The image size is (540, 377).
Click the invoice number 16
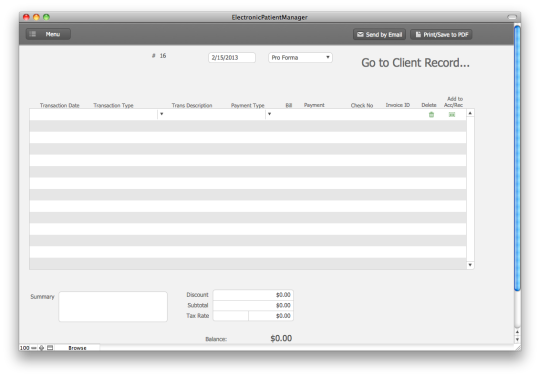(163, 56)
